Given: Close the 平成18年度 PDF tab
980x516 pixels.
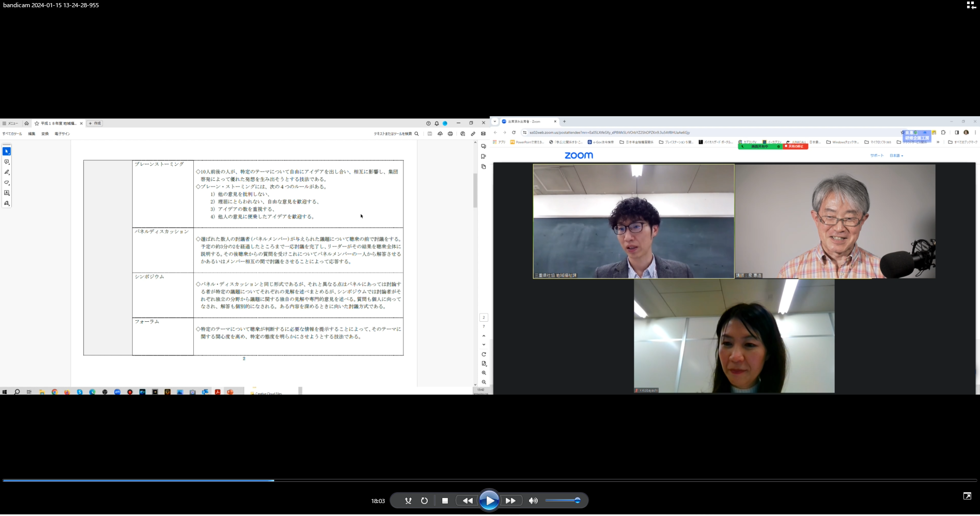Looking at the screenshot, I should coord(81,123).
